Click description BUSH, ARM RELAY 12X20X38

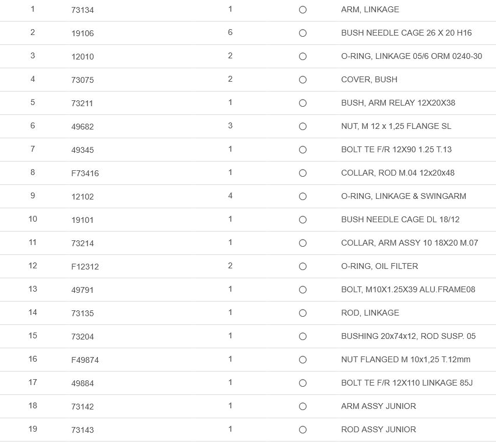pyautogui.click(x=398, y=103)
